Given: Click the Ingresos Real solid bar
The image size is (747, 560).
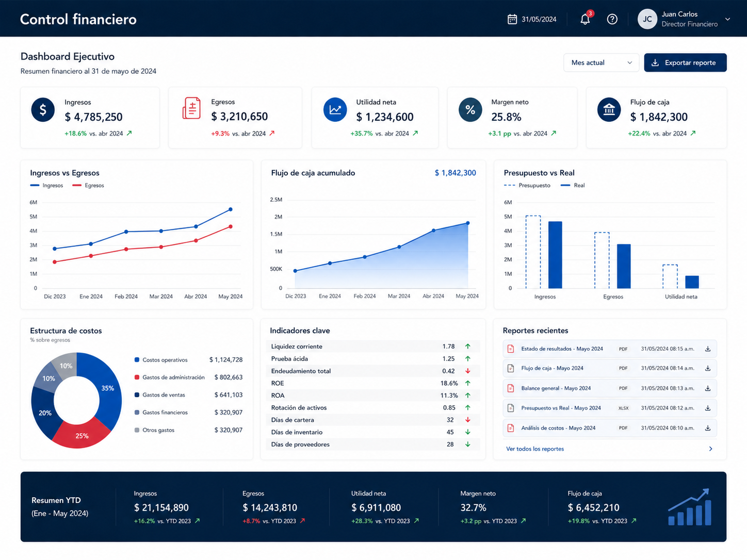Looking at the screenshot, I should [x=555, y=255].
